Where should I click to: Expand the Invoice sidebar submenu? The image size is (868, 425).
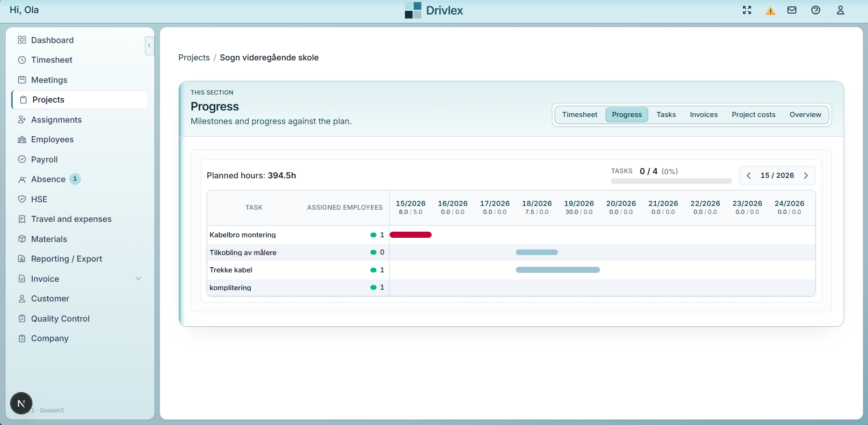point(138,278)
